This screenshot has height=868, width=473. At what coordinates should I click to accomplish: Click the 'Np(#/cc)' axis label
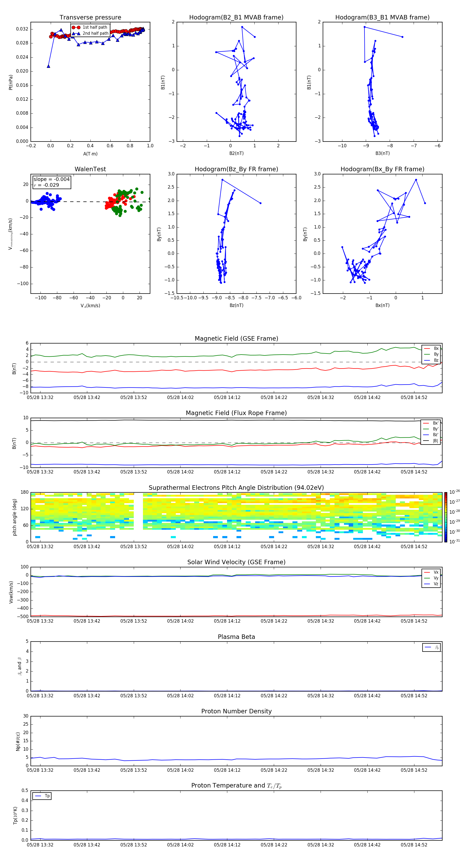click(18, 741)
